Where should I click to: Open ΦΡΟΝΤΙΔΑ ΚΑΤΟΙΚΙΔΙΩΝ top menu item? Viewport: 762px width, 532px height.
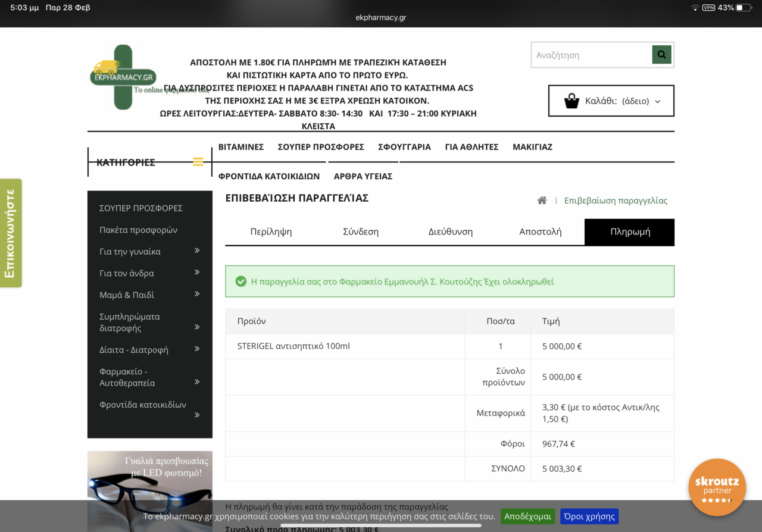[x=269, y=176]
